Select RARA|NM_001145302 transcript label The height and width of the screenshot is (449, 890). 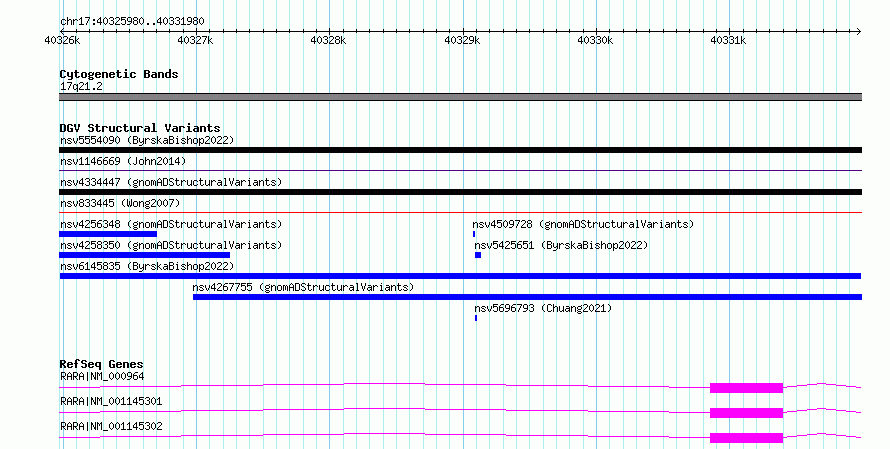[111, 426]
